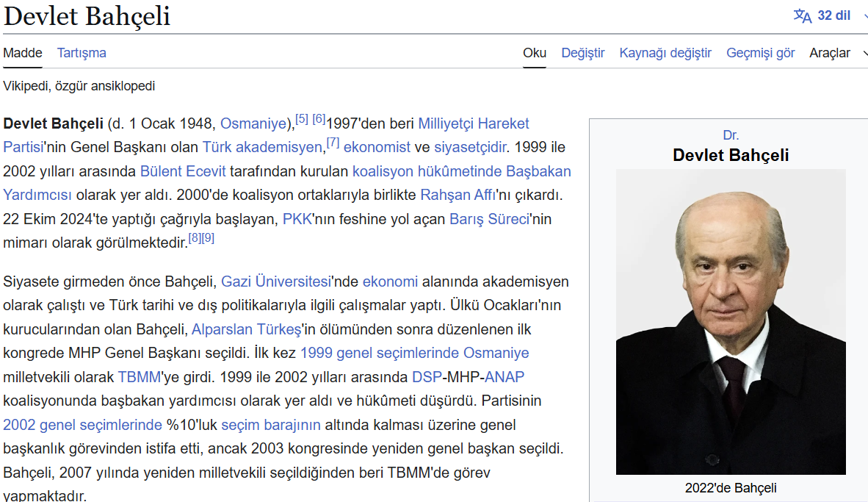Open the ANAP party link
Screen dimensions: 868x502
click(504, 377)
